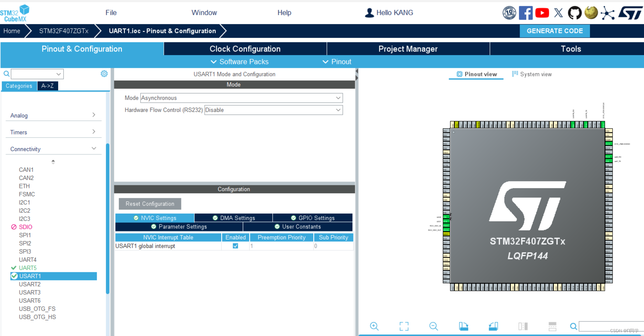Zoom in on the pinout chip view
Screen dimensions: 644x336
[x=374, y=326]
